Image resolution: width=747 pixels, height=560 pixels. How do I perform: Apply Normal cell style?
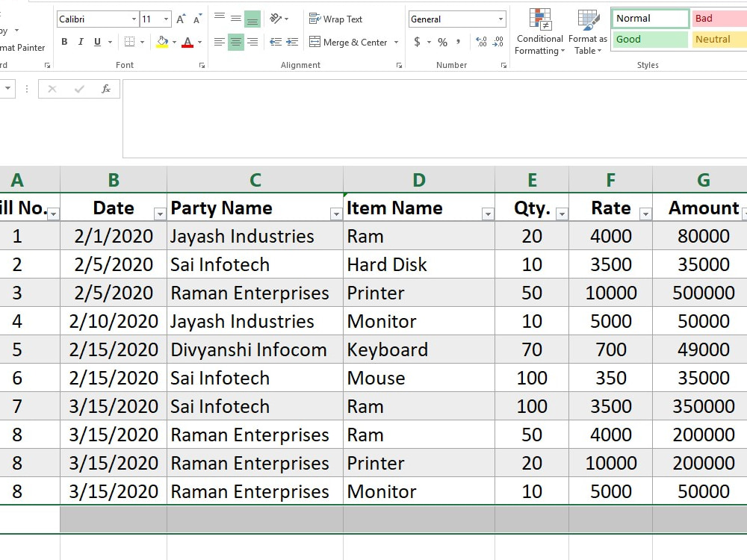(x=650, y=19)
